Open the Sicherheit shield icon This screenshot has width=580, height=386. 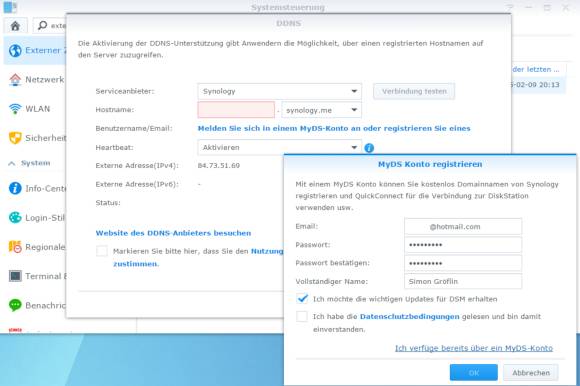pos(15,138)
